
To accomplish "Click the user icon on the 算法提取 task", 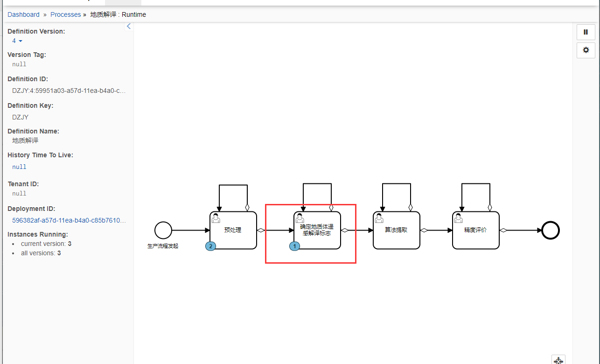I will [x=379, y=217].
